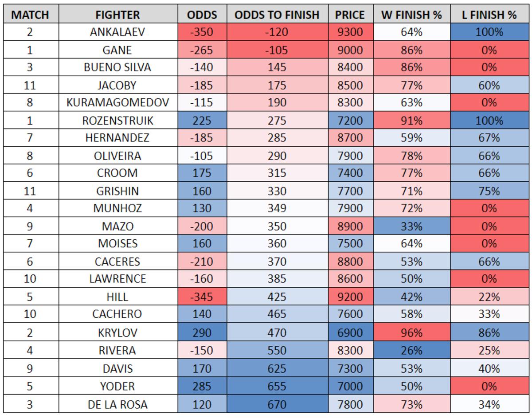Click the 670 odds to finish cell
The height and width of the screenshot is (418, 532).
point(277,404)
